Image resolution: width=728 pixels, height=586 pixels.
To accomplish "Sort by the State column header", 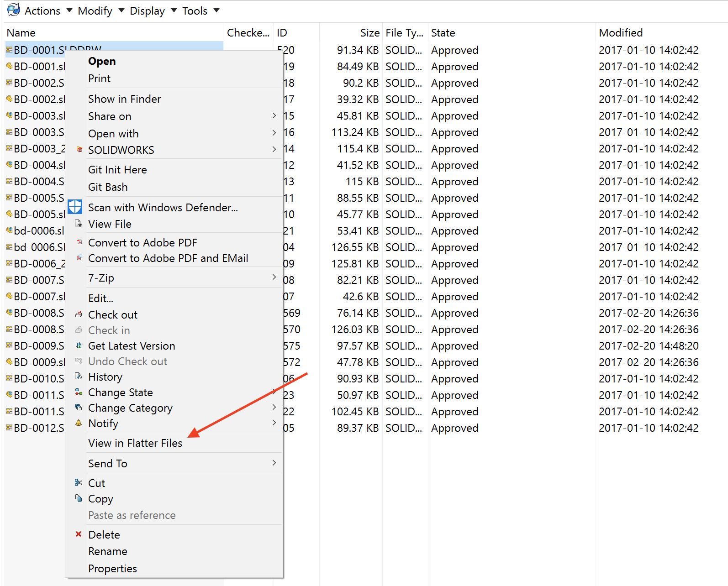I will (x=443, y=33).
